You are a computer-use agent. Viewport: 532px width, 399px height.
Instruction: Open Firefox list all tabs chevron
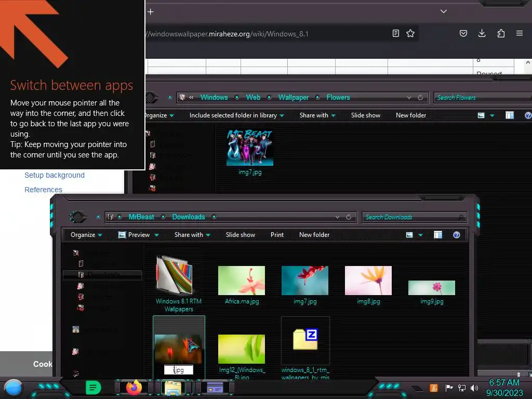pyautogui.click(x=444, y=11)
